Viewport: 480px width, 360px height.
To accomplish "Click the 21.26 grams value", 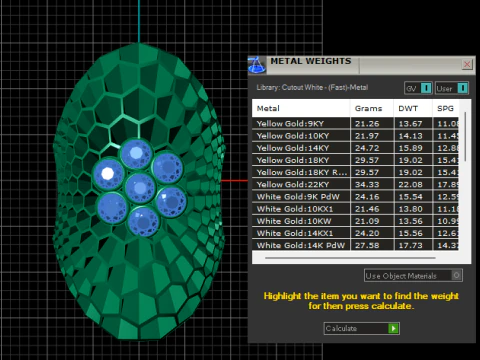I will coord(367,124).
